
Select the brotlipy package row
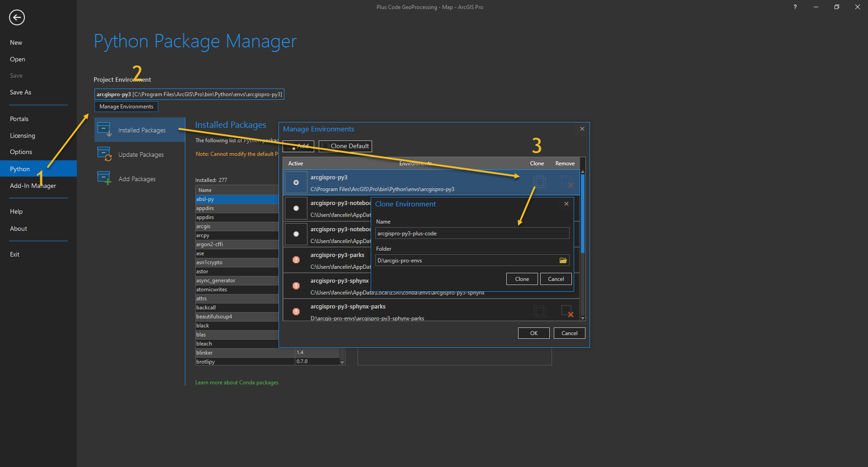pos(267,362)
